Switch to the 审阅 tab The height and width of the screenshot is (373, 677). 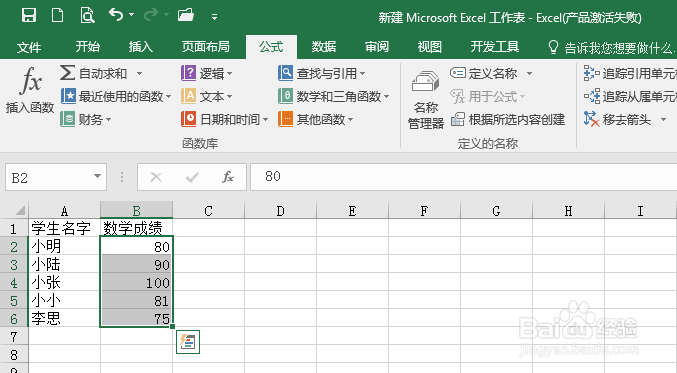[x=377, y=47]
